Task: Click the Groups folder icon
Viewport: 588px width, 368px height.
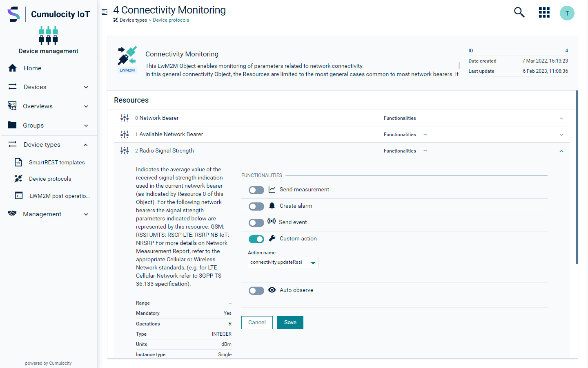Action: click(x=12, y=125)
